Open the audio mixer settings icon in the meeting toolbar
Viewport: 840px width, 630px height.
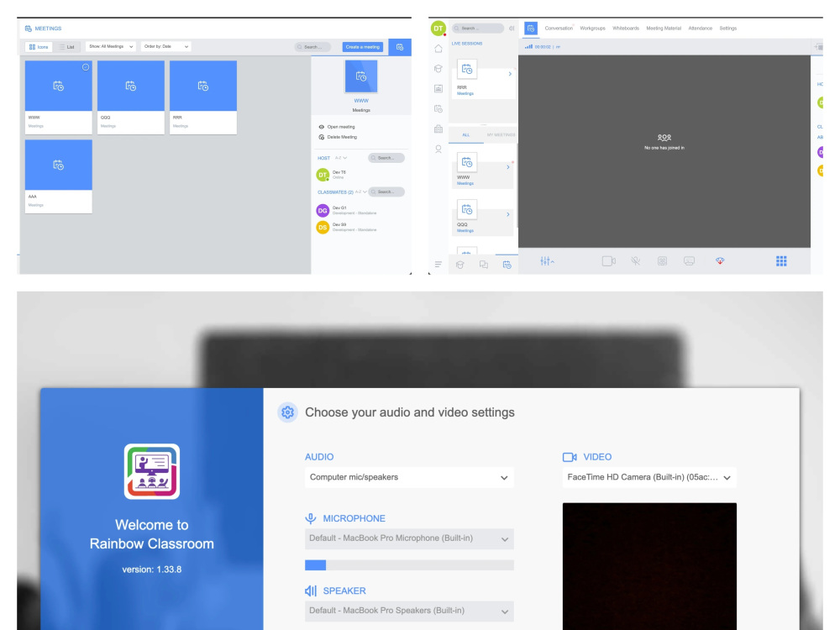pos(547,261)
